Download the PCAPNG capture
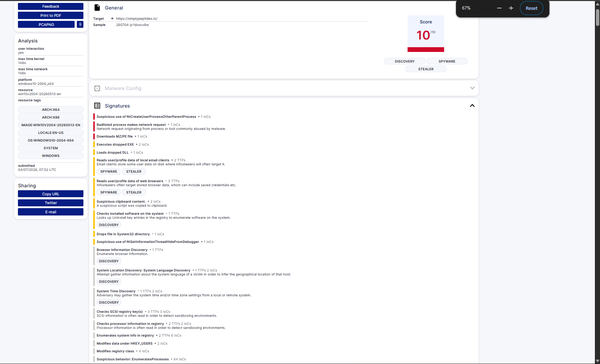This screenshot has width=600, height=364. (x=46, y=25)
